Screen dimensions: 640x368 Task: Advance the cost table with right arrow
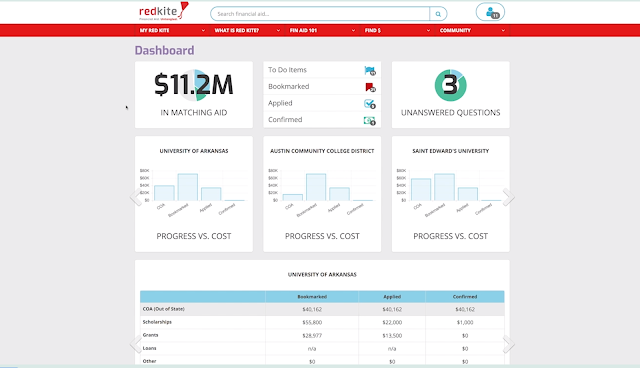(509, 344)
